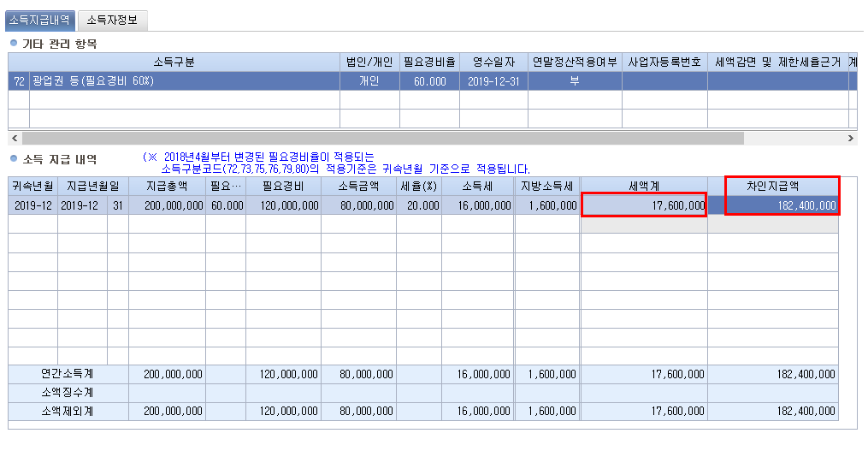Image resolution: width=868 pixels, height=451 pixels.
Task: Select the 광업권 등(필요경비 60%) row
Action: [x=185, y=81]
